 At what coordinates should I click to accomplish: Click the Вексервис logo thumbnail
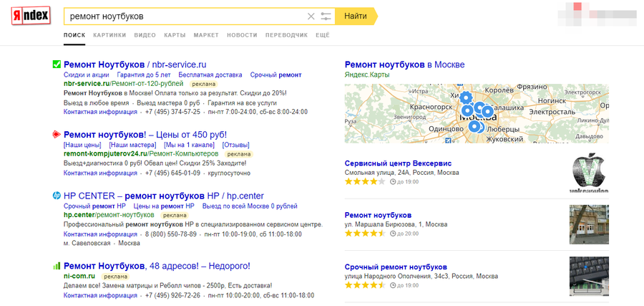pos(589,173)
